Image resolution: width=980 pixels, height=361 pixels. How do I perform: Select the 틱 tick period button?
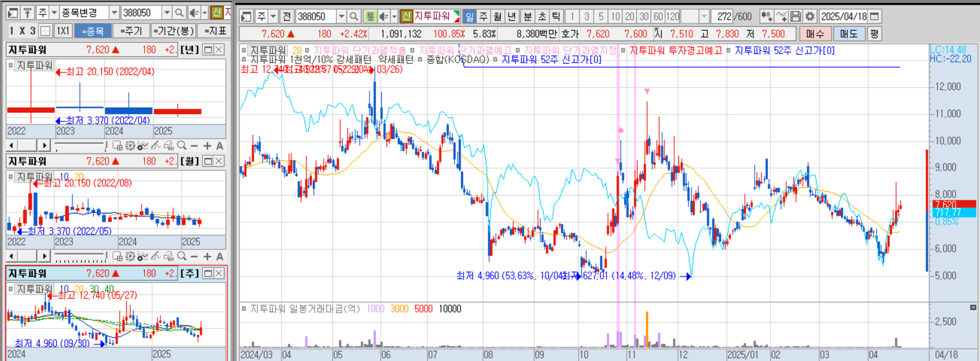point(556,17)
